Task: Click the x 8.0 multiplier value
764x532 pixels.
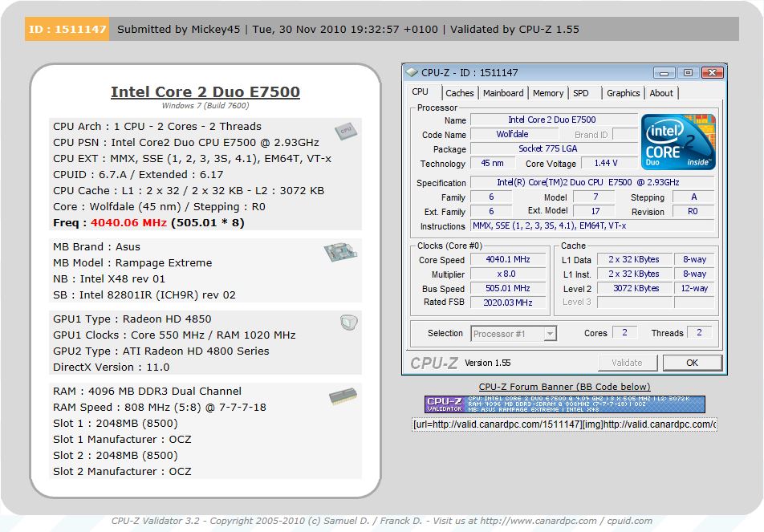Action: pyautogui.click(x=509, y=274)
